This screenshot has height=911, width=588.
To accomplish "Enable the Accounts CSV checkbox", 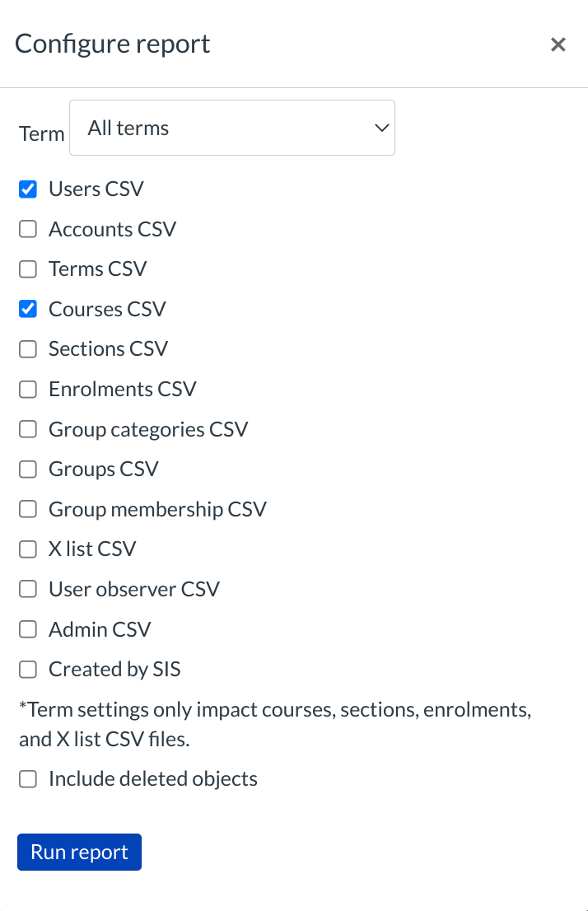I will tap(28, 230).
